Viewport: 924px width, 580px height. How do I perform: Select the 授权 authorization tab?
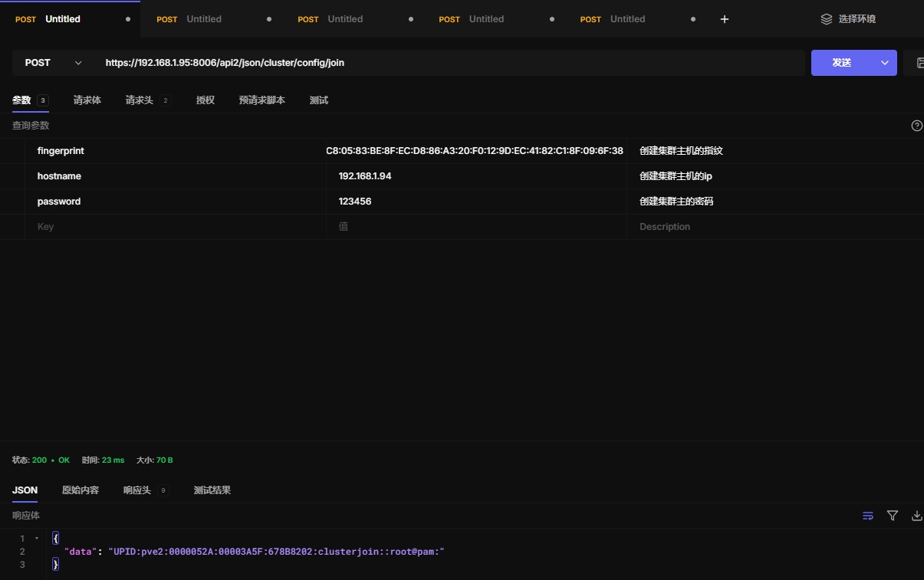(205, 100)
